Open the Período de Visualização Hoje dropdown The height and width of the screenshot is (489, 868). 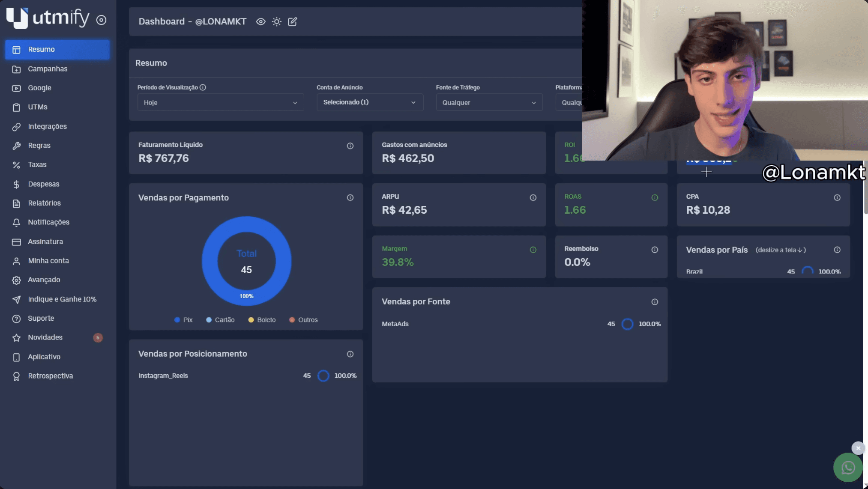pyautogui.click(x=221, y=102)
